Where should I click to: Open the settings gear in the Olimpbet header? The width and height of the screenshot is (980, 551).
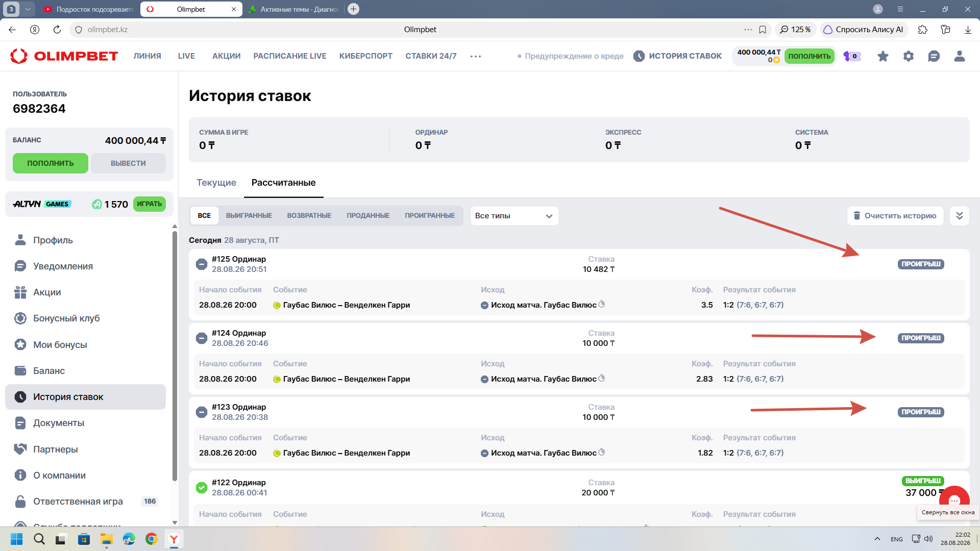coord(909,56)
